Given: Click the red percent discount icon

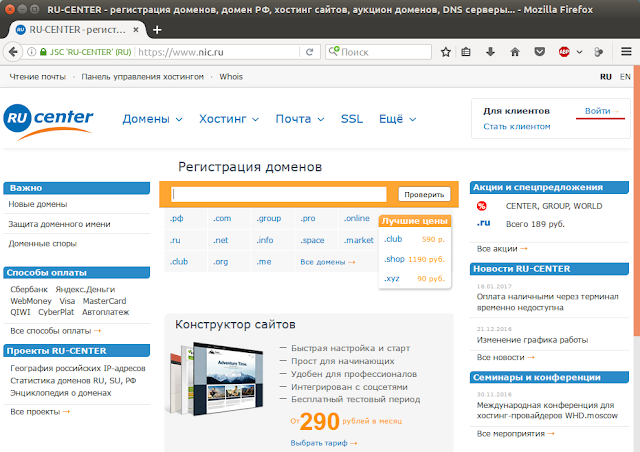Looking at the screenshot, I should (x=482, y=206).
